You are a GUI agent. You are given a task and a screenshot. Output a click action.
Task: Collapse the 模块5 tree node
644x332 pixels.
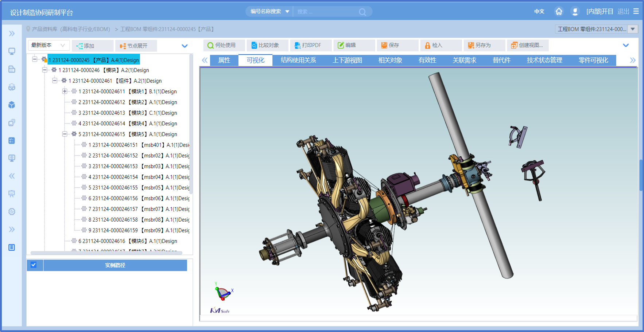click(65, 134)
